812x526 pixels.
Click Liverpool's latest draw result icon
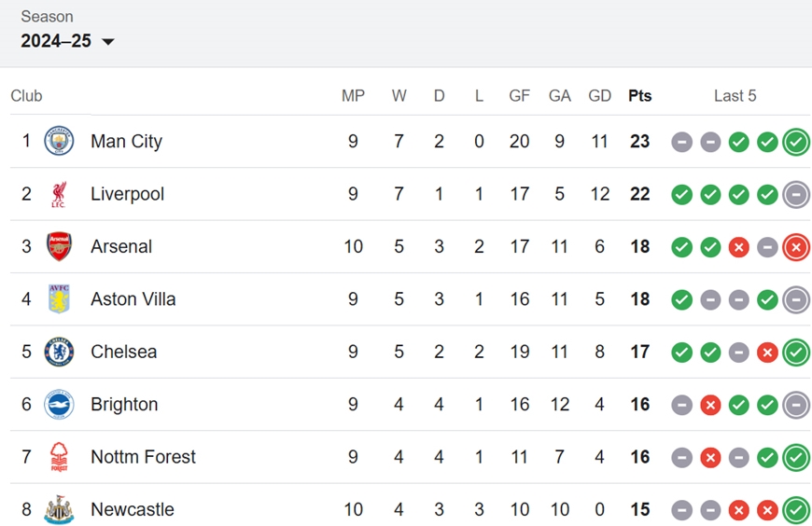[796, 194]
